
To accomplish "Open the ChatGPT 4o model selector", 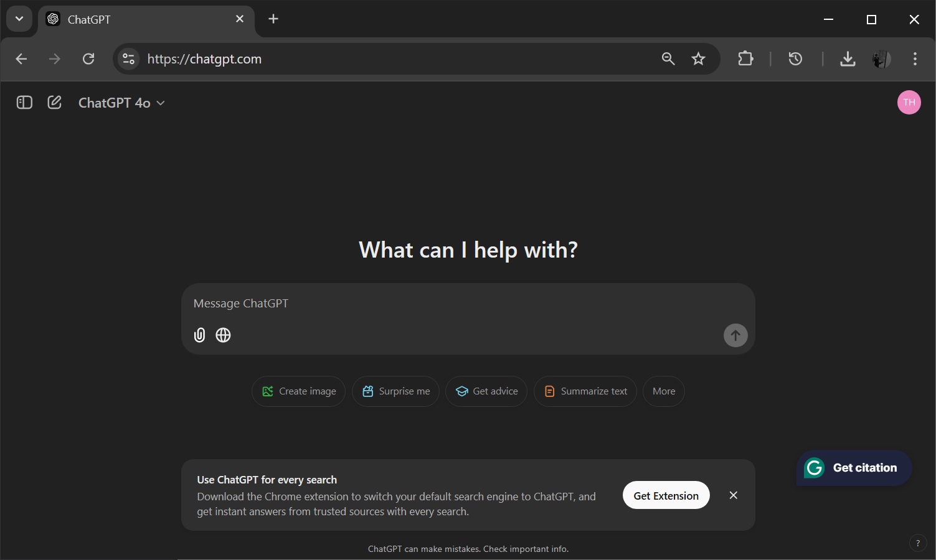I will pyautogui.click(x=121, y=102).
